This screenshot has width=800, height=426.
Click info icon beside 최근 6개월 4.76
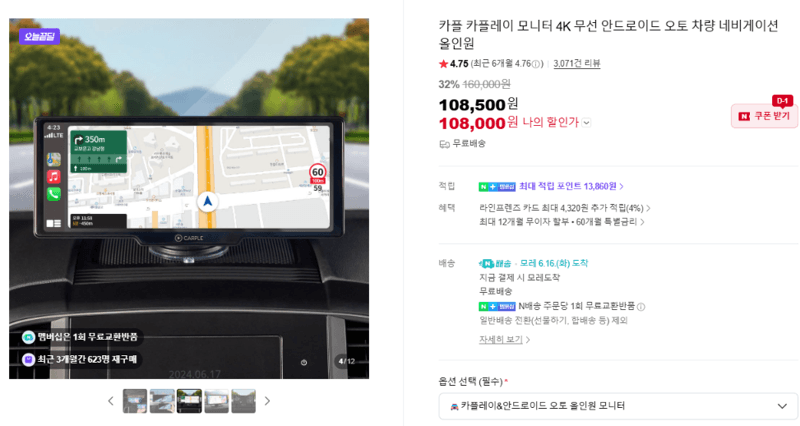pyautogui.click(x=535, y=64)
